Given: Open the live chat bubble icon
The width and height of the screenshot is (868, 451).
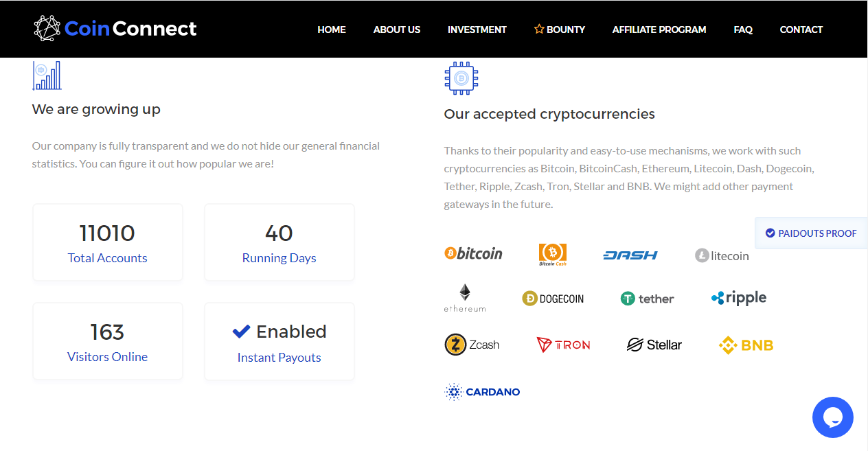Looking at the screenshot, I should pos(832,417).
